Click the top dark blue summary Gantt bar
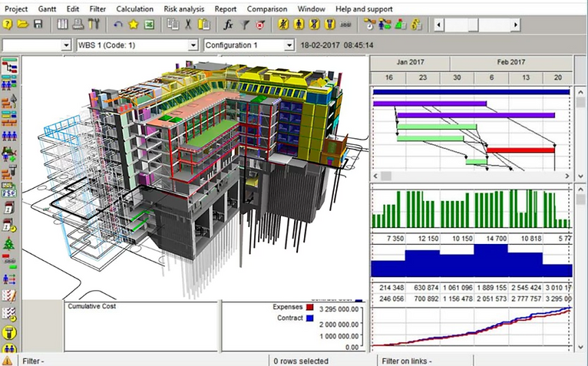 471,92
